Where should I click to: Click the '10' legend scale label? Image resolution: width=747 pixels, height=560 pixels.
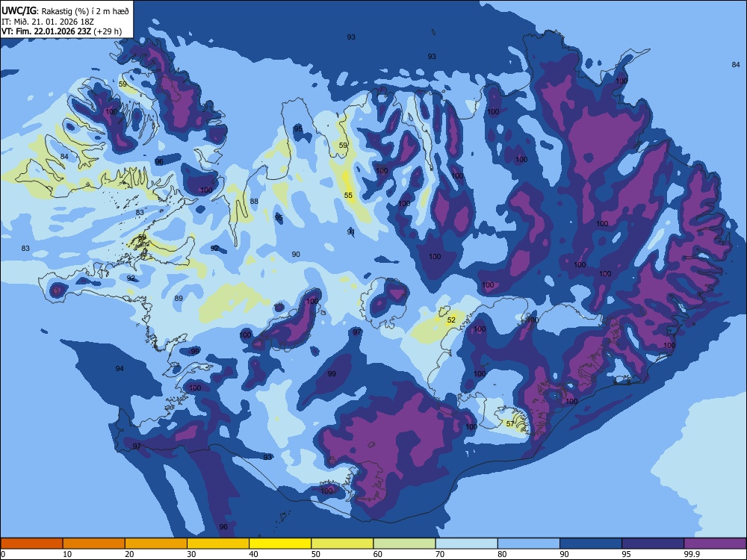tap(67, 554)
